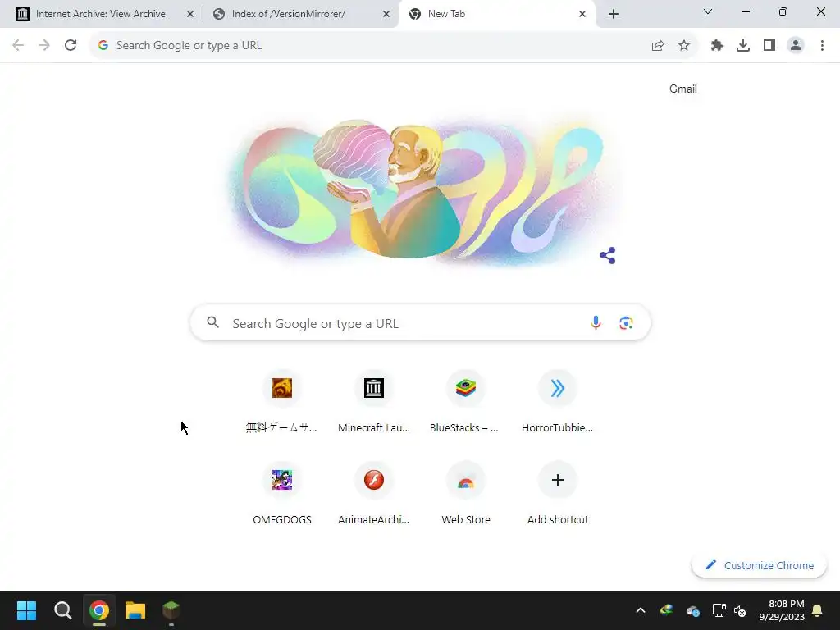Focus the central Google search box
840x630 pixels.
421,323
